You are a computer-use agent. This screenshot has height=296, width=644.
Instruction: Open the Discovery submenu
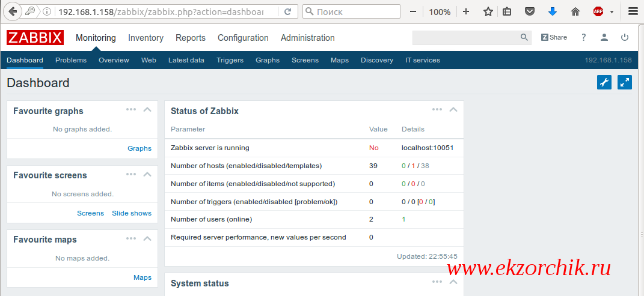[x=377, y=60]
